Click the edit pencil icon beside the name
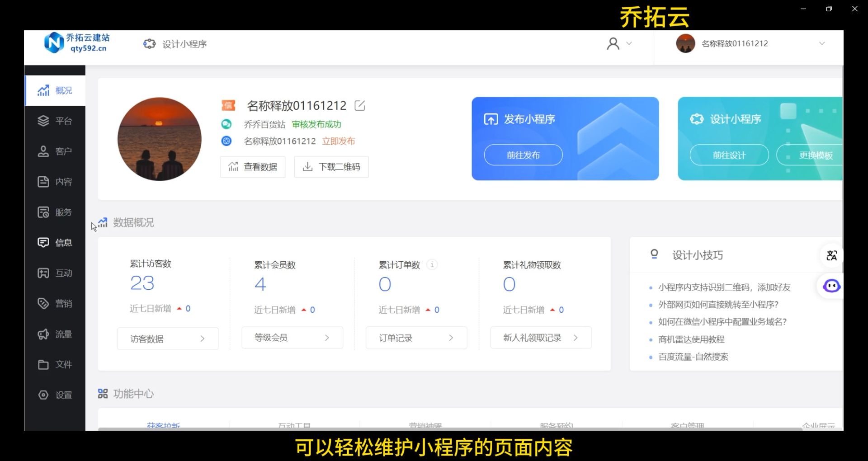 360,106
